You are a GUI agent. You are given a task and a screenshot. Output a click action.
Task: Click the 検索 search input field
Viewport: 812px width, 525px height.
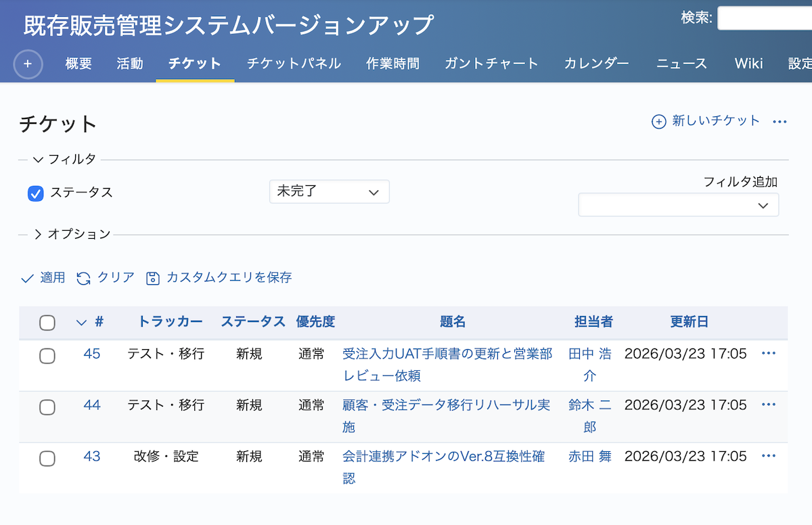tap(765, 18)
